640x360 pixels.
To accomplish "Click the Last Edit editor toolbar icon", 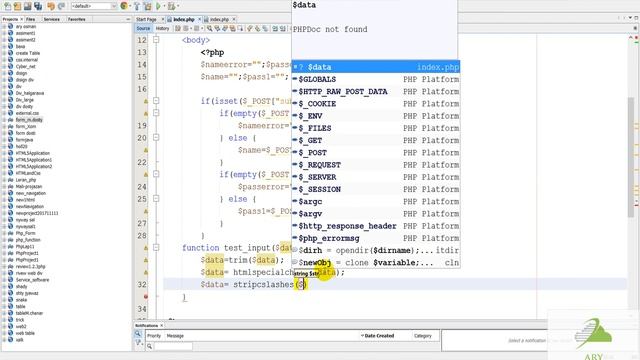I will tap(178, 28).
